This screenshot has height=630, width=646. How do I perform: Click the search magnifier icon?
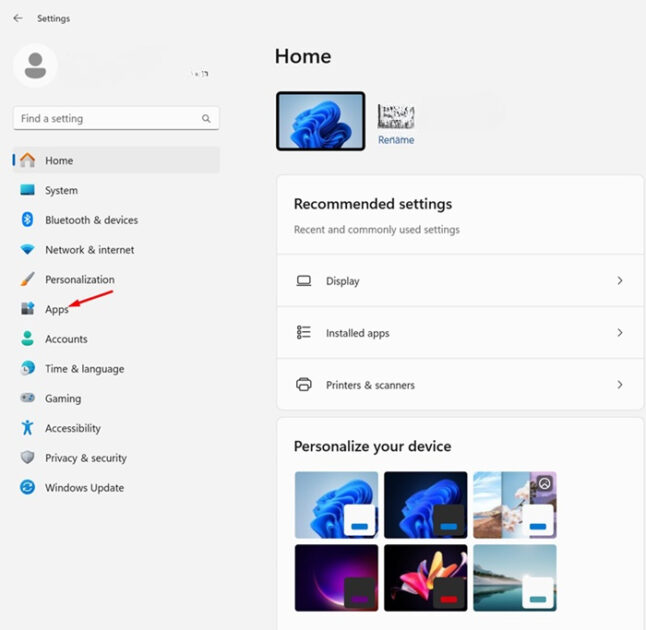[206, 119]
